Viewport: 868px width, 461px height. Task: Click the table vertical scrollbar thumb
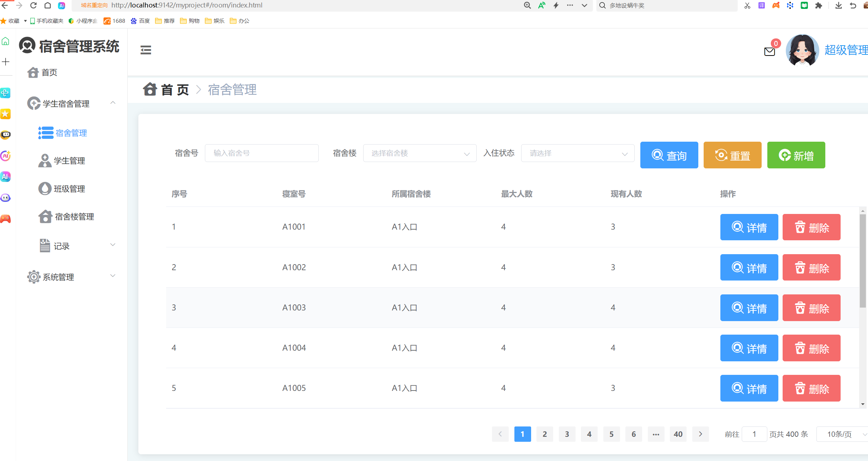[863, 261]
